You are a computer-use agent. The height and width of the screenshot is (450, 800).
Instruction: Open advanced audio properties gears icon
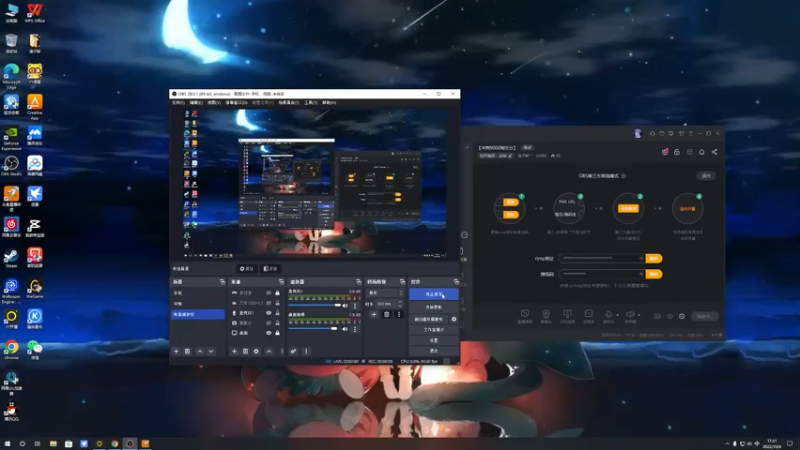pyautogui.click(x=293, y=351)
